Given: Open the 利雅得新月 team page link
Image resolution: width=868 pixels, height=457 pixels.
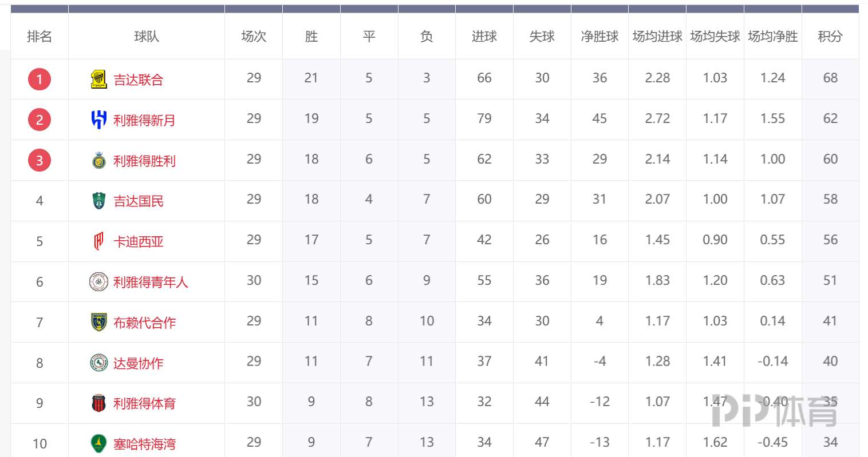Looking at the screenshot, I should (144, 120).
